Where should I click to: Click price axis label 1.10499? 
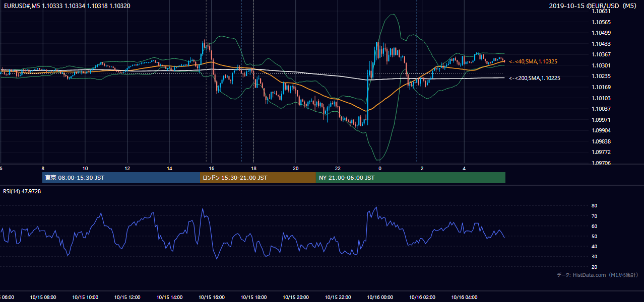click(x=601, y=33)
